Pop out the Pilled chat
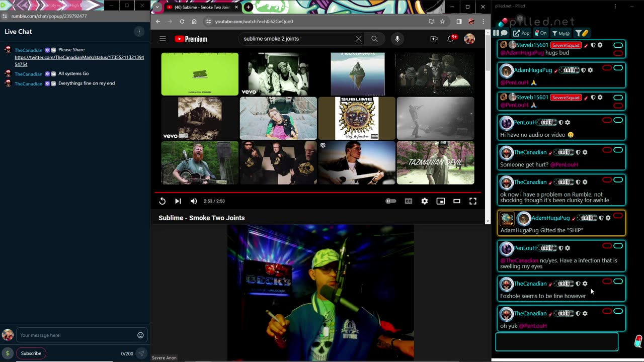 521,33
